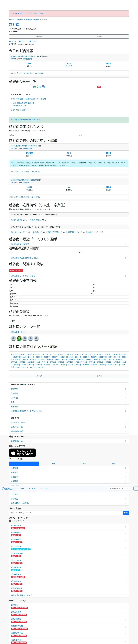The width and height of the screenshot is (138, 644).
Task: Open the ALL SOKA NORTH2022年 link
Action: click(24, 103)
